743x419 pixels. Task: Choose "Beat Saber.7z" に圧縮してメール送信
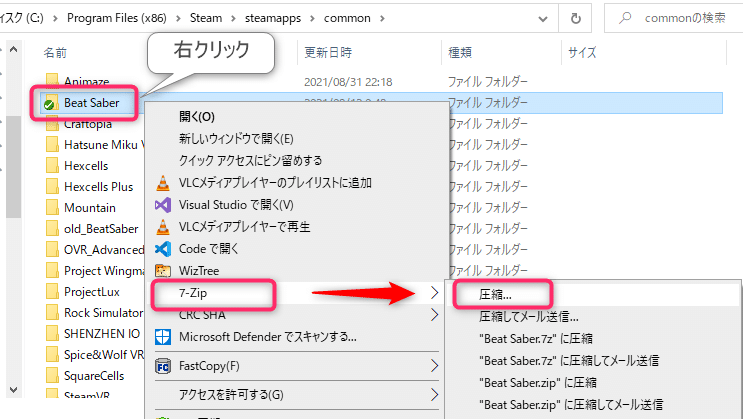point(569,361)
